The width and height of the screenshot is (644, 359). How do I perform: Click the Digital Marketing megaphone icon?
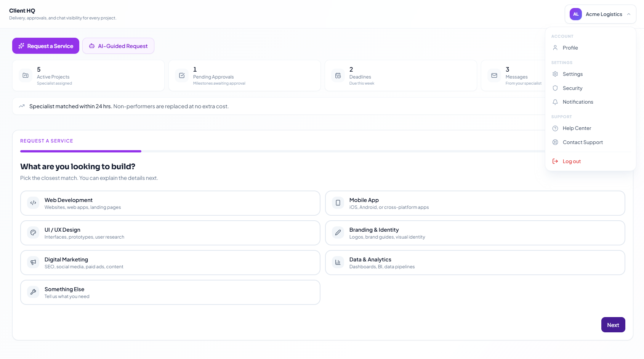pyautogui.click(x=33, y=262)
